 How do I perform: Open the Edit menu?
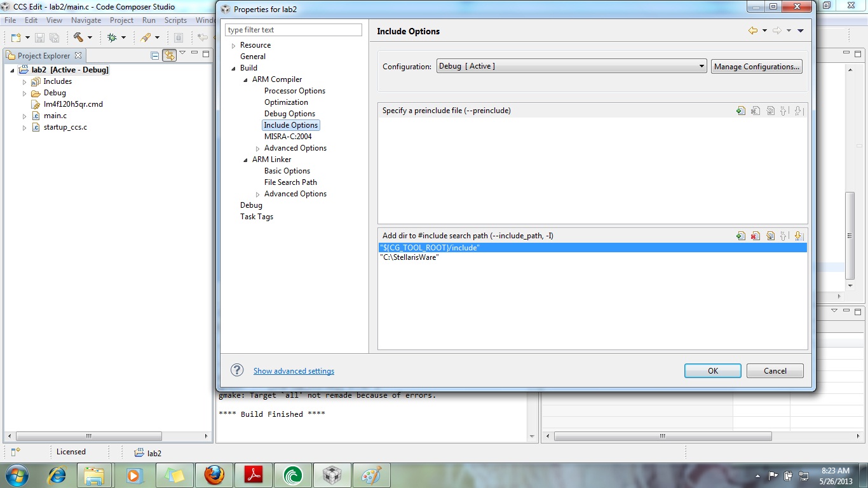coord(31,20)
